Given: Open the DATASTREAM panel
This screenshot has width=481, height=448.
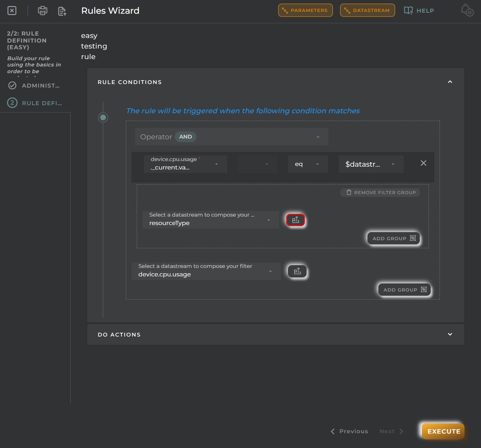Looking at the screenshot, I should tap(367, 10).
